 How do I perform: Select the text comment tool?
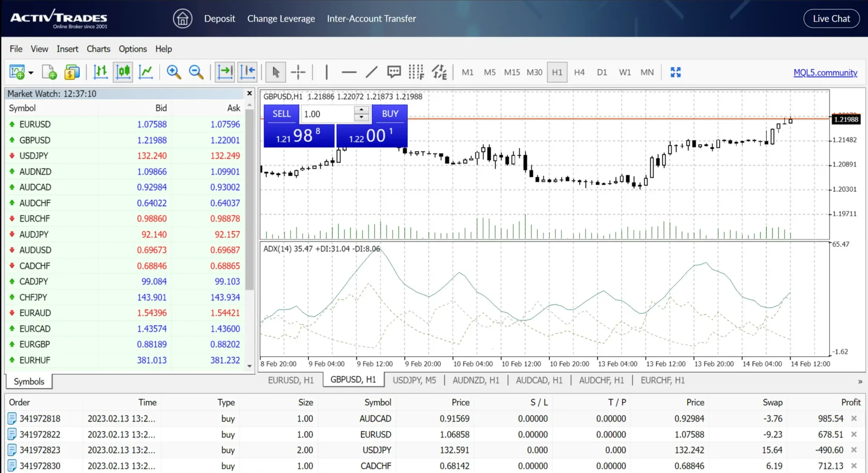pyautogui.click(x=394, y=72)
